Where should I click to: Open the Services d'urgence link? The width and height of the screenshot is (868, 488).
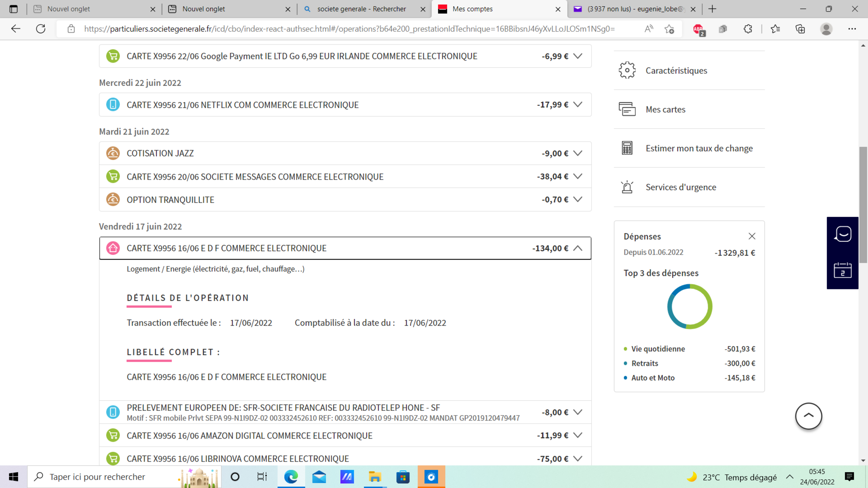(x=681, y=187)
